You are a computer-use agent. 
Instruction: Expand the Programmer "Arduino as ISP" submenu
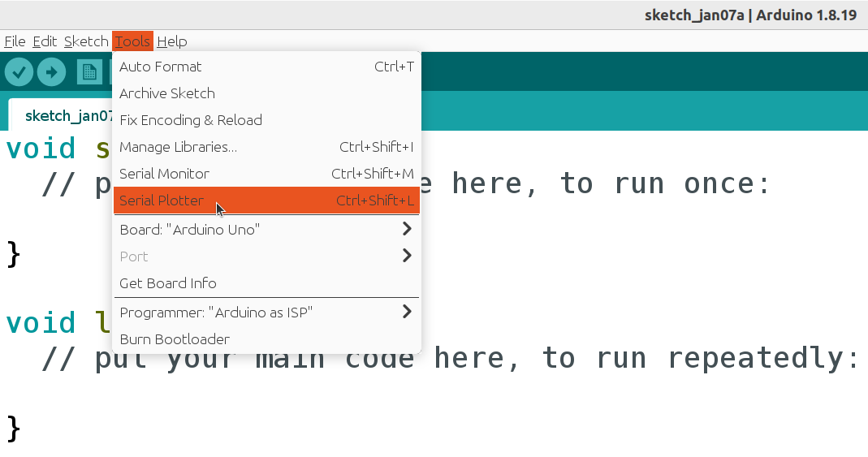(267, 313)
